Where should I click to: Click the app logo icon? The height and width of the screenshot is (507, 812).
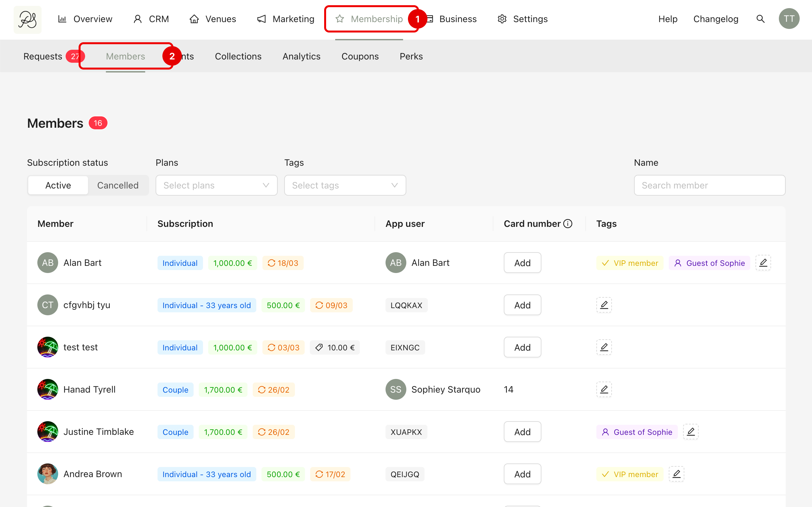pos(28,19)
